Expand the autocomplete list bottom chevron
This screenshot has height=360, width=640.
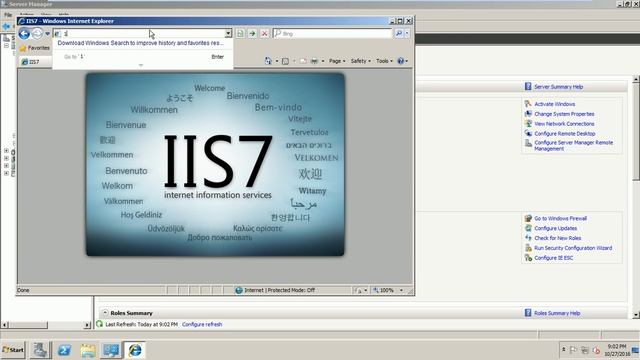[x=141, y=65]
